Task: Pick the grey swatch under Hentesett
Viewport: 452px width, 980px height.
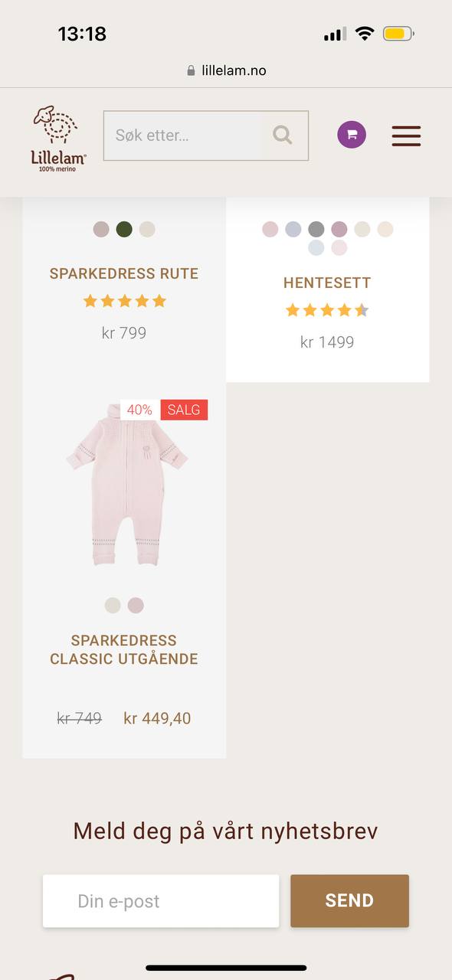Action: 316,229
